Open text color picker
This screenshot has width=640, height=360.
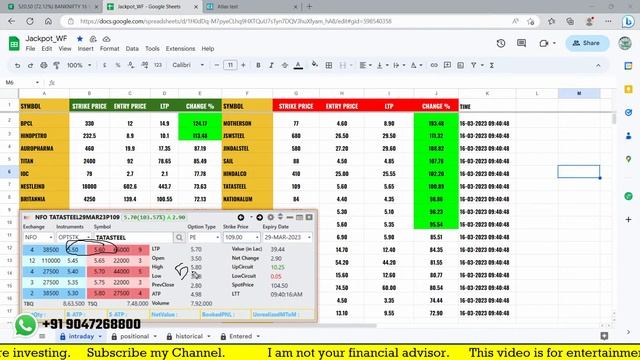[x=298, y=65]
